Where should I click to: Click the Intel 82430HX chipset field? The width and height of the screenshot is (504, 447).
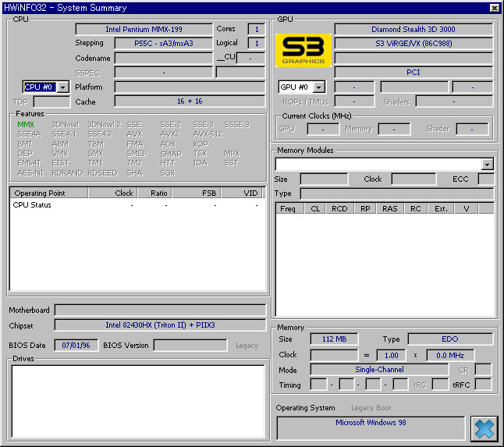tap(161, 325)
